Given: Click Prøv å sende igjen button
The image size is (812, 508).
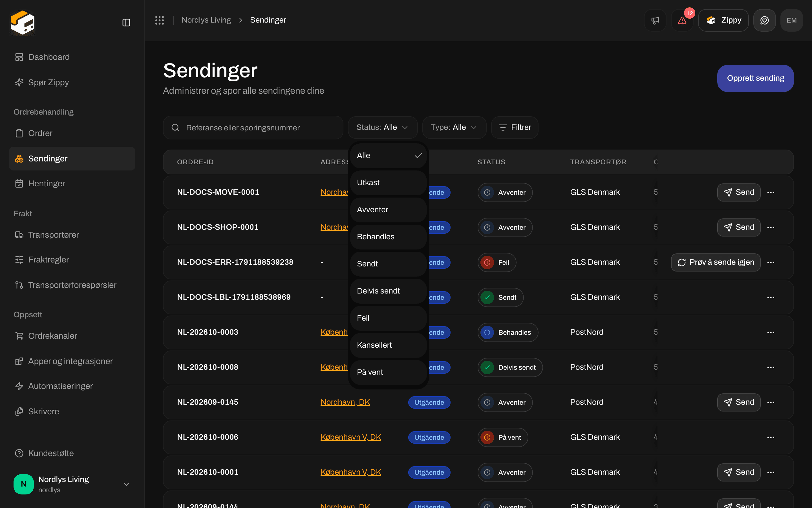Looking at the screenshot, I should pyautogui.click(x=715, y=262).
